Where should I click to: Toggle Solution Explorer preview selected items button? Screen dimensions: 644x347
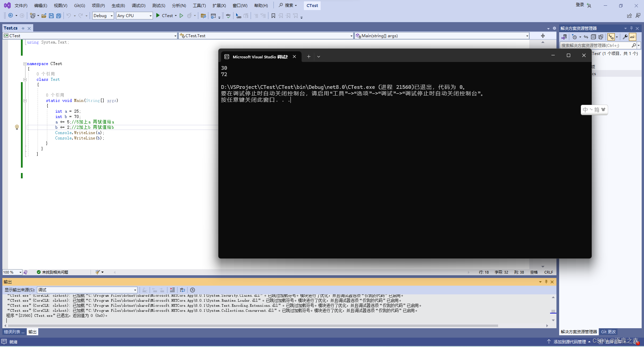click(x=633, y=37)
